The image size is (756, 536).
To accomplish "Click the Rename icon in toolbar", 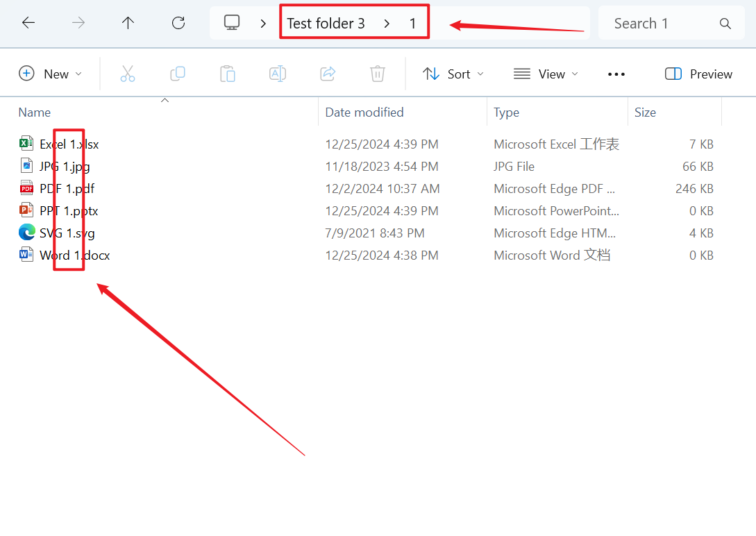I will (x=278, y=74).
